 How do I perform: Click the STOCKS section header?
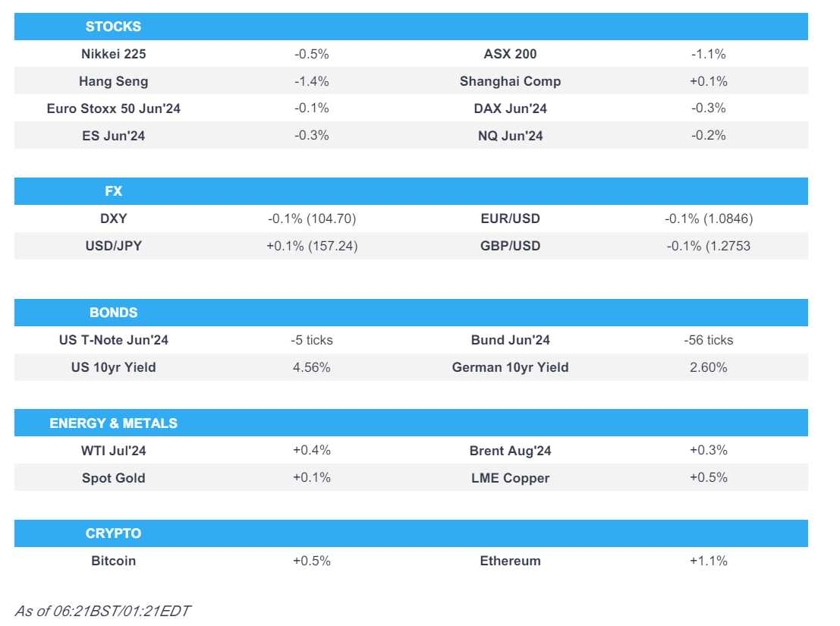(113, 27)
